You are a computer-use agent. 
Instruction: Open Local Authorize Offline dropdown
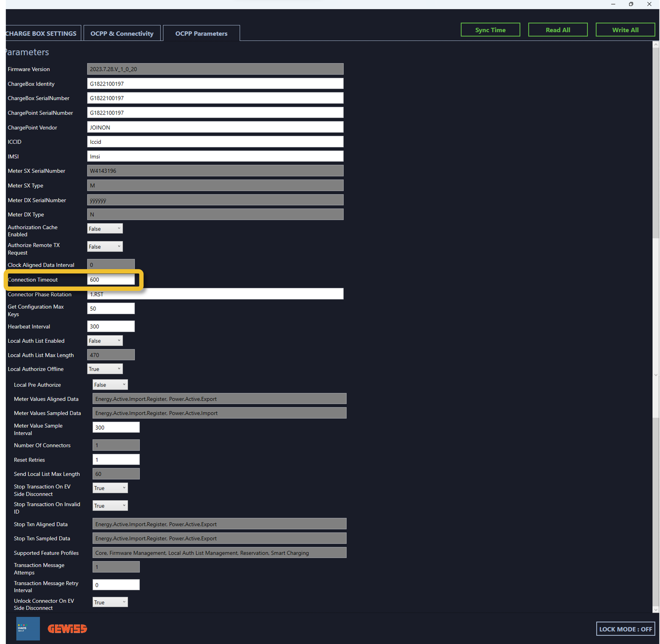click(x=105, y=369)
